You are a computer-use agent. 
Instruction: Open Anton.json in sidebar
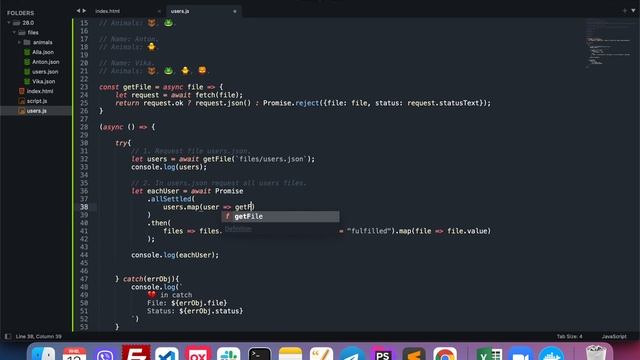pyautogui.click(x=46, y=62)
